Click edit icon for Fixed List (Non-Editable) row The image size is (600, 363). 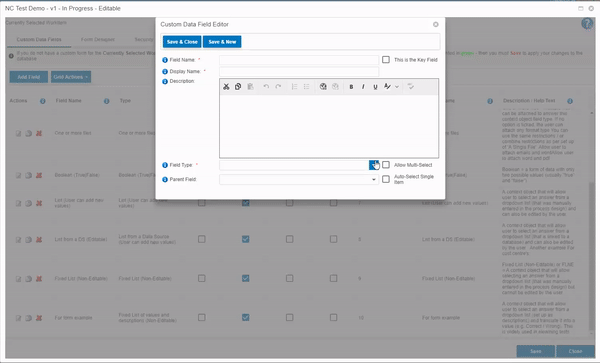point(18,279)
